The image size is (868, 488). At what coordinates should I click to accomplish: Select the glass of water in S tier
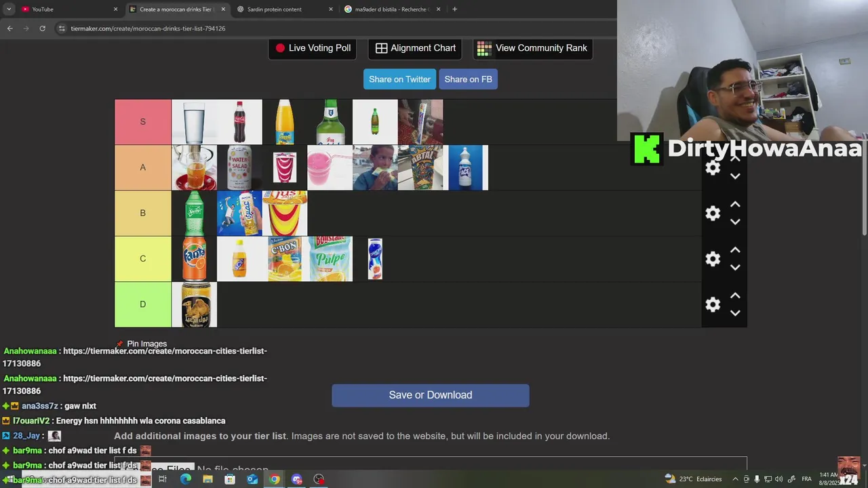194,122
